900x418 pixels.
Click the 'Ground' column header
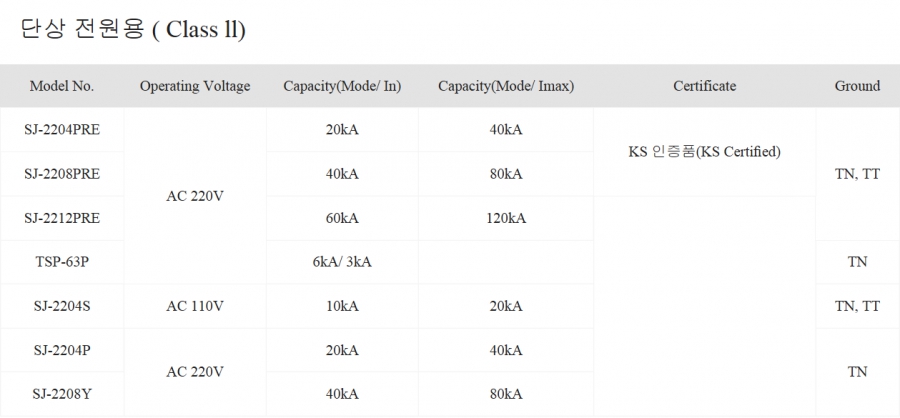857,86
